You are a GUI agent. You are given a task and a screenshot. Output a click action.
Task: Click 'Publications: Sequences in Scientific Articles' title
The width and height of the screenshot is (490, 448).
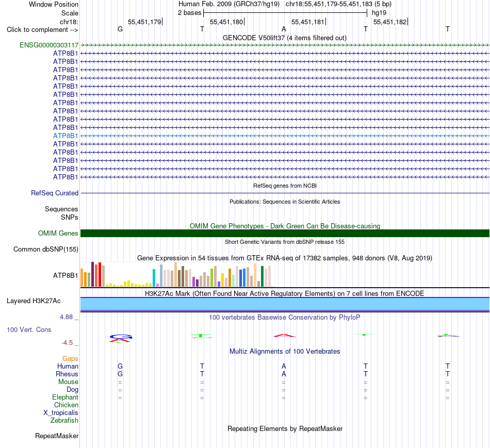(285, 202)
